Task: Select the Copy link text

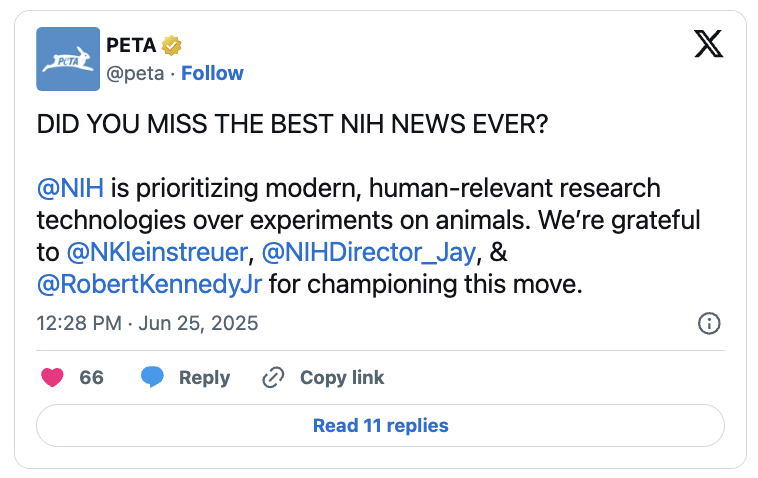Action: (342, 377)
